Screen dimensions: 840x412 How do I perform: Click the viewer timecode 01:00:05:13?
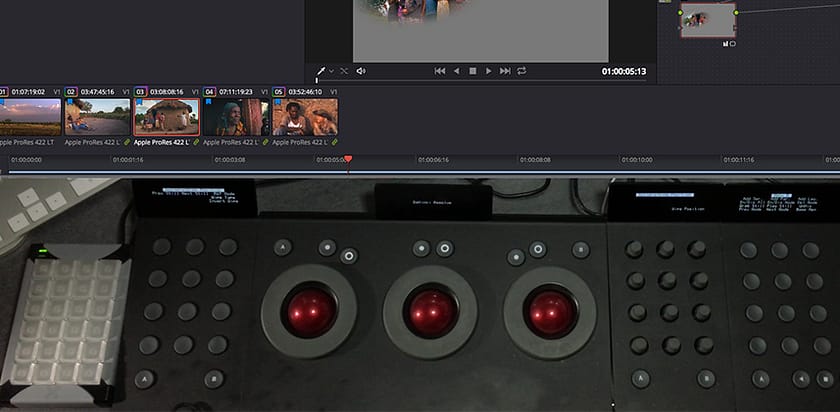624,71
